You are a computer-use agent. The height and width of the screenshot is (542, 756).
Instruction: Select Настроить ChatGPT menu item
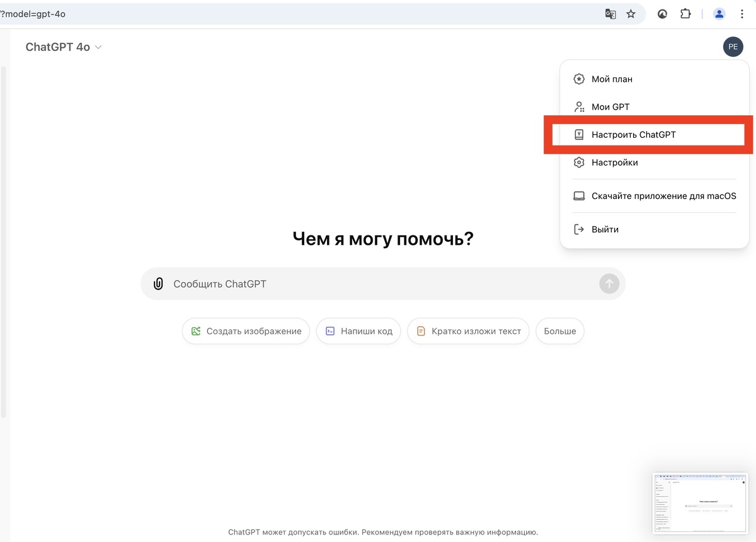click(x=655, y=135)
